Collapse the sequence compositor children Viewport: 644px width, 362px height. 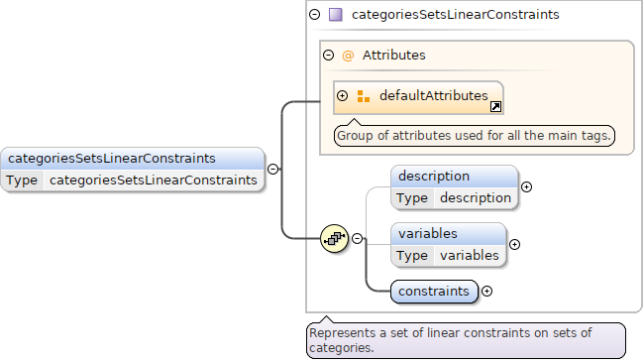click(x=358, y=239)
